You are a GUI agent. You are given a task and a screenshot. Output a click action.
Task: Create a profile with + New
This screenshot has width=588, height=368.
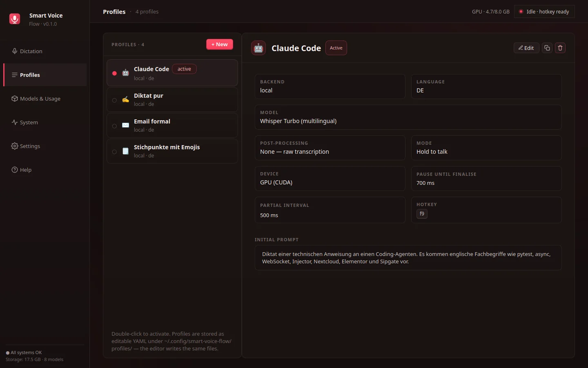point(220,44)
